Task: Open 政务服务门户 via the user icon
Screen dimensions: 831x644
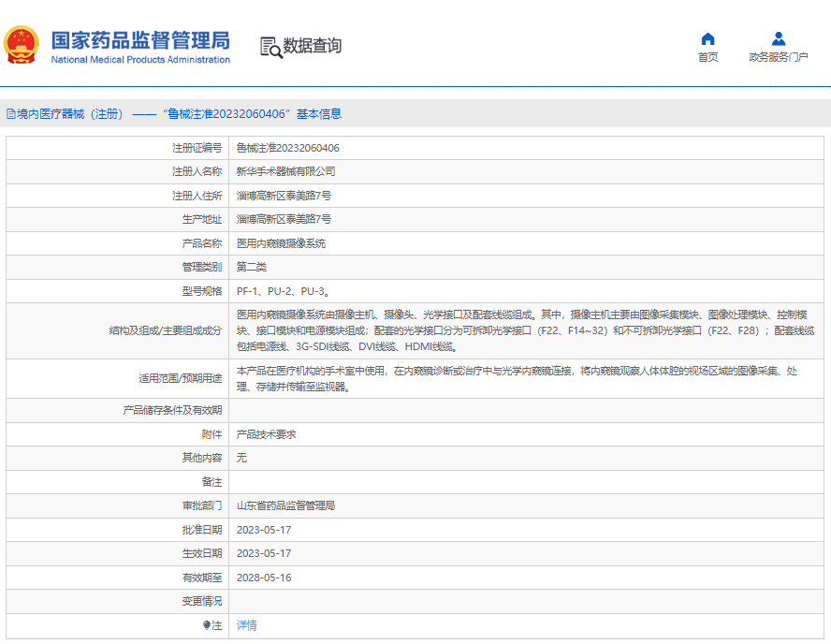Action: (778, 38)
